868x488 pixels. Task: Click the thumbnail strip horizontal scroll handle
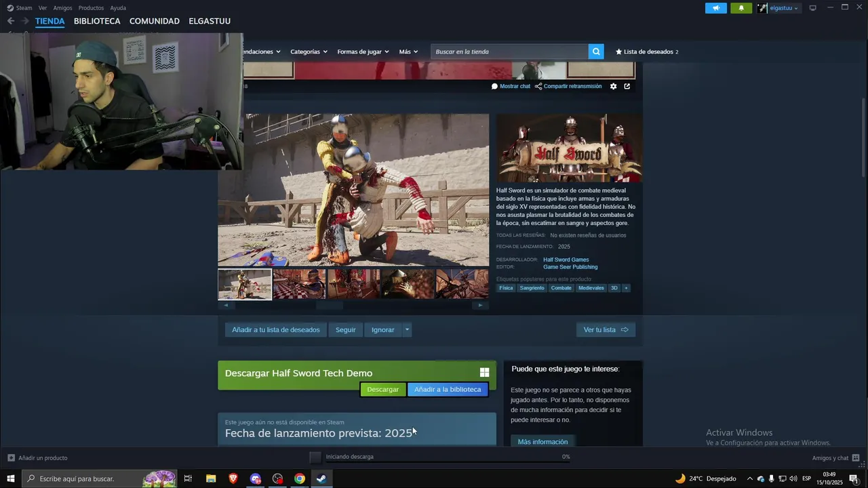click(330, 305)
